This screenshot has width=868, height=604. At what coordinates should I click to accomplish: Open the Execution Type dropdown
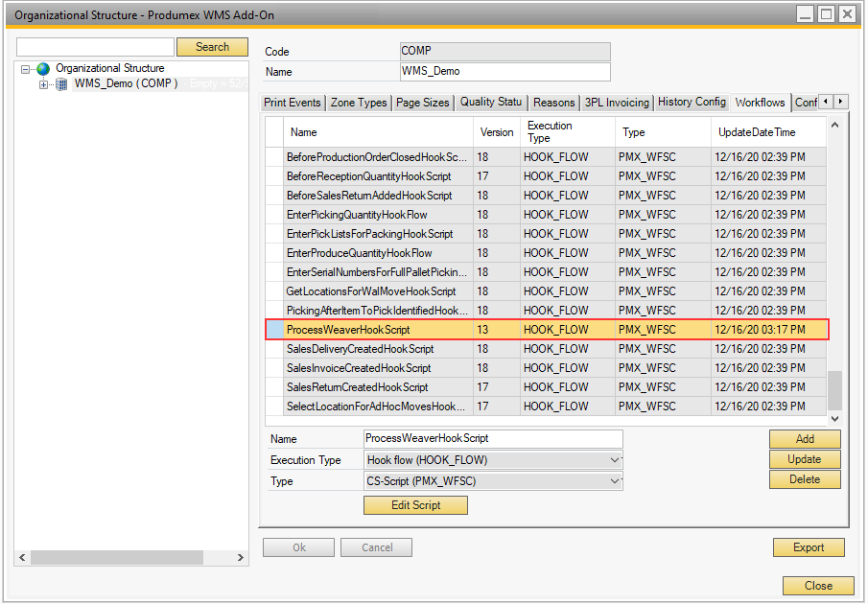(x=614, y=460)
